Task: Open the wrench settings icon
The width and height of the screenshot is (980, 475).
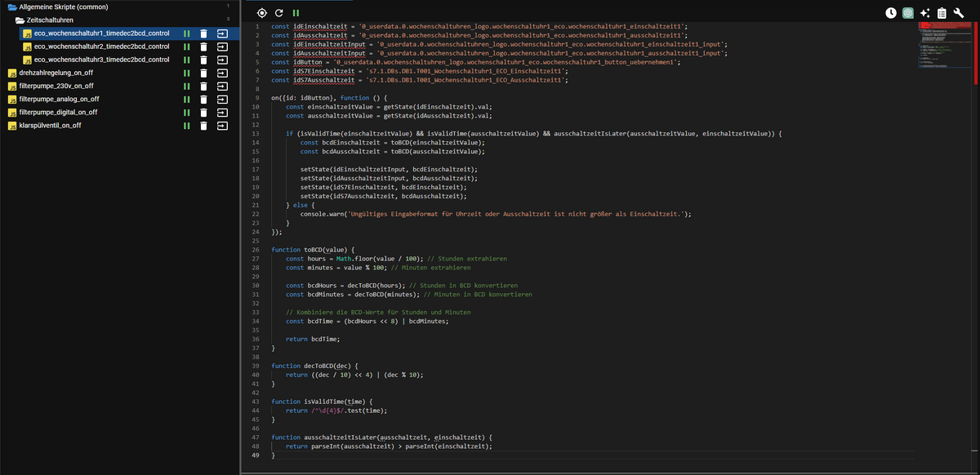Action: tap(959, 13)
